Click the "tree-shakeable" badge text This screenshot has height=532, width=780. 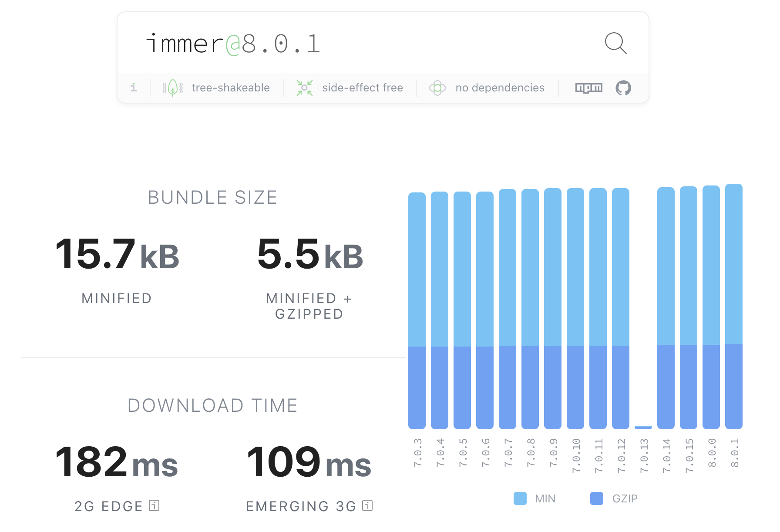(230, 88)
